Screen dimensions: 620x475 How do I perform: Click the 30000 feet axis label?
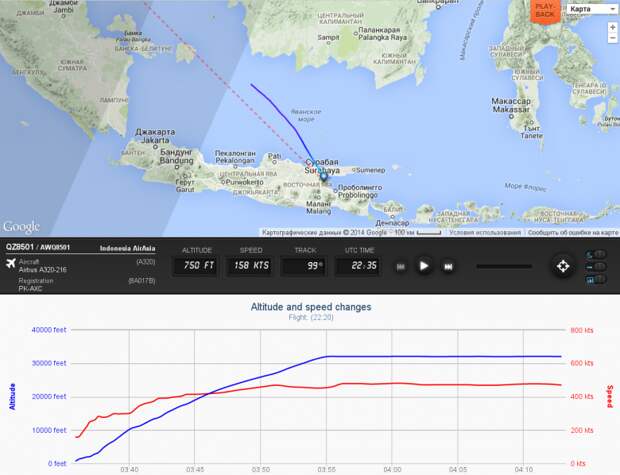click(x=49, y=363)
